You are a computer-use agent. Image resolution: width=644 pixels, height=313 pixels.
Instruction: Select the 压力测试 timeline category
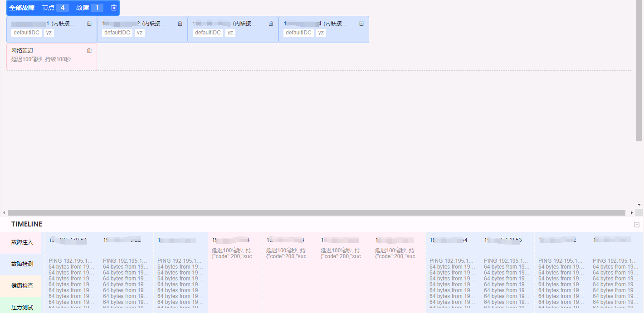(20, 305)
